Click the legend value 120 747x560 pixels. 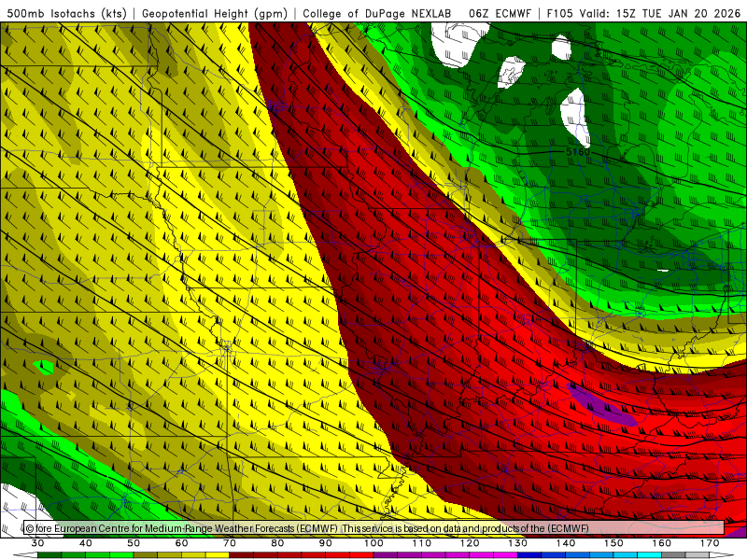point(470,543)
